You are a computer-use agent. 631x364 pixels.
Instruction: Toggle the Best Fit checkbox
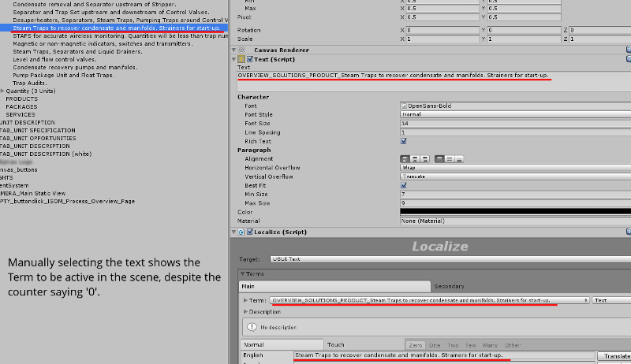pyautogui.click(x=404, y=186)
